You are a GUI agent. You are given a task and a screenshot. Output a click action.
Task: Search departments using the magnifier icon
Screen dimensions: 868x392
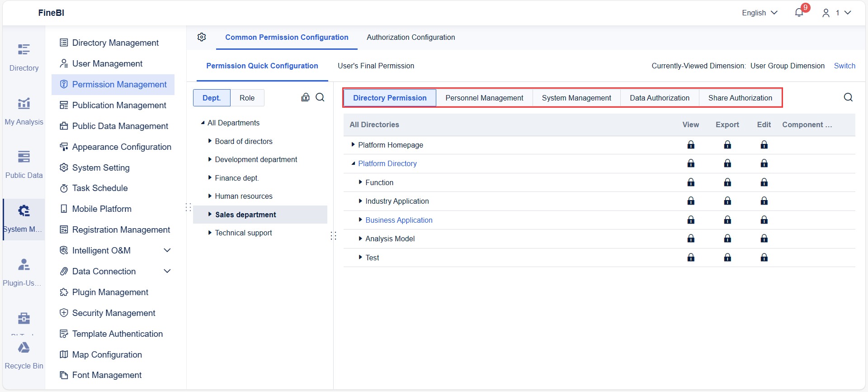[x=320, y=97]
